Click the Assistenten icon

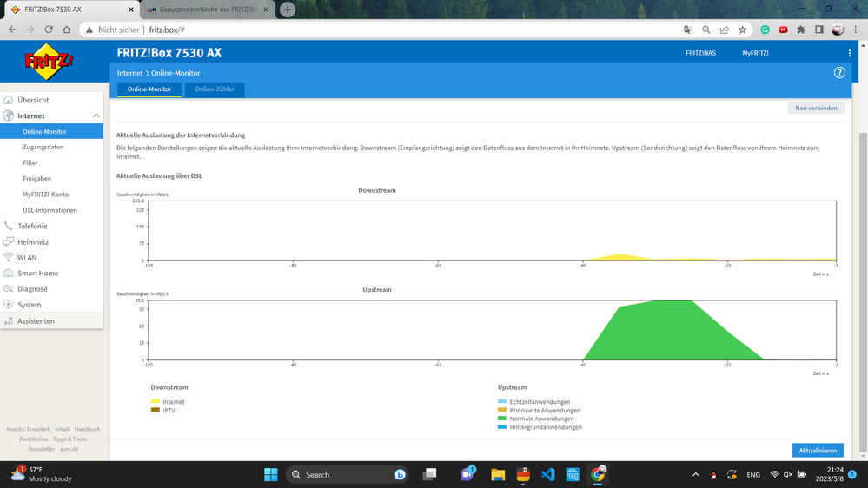click(9, 321)
